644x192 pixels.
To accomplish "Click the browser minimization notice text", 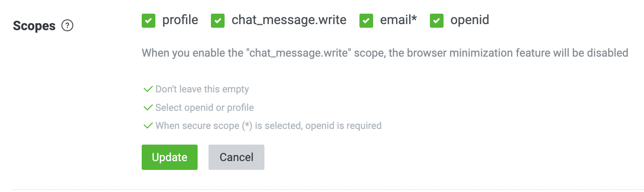I will [x=385, y=53].
